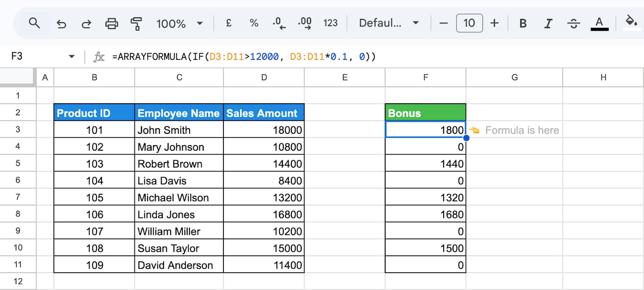
Task: Select column F header
Action: click(426, 78)
